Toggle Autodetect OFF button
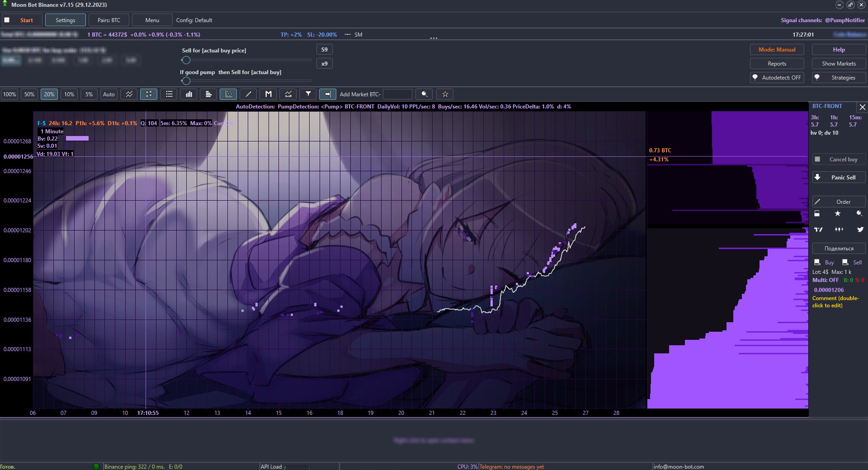Screen dimensions: 868x470 [777, 78]
